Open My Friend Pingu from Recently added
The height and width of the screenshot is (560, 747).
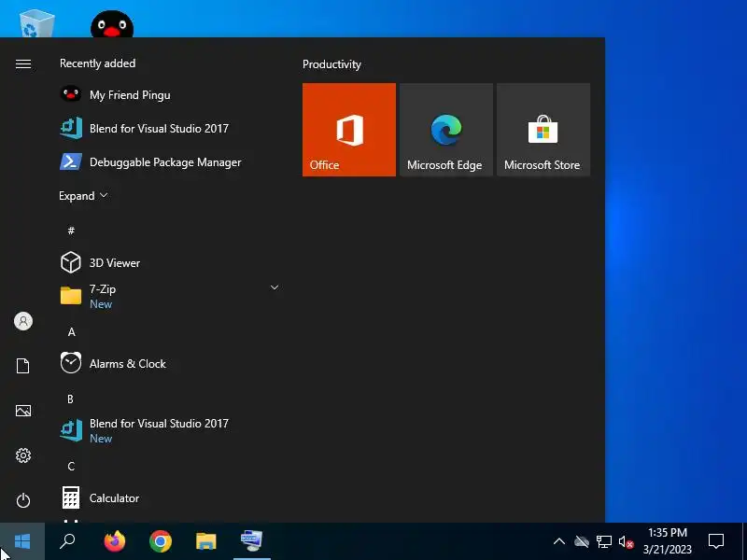click(x=169, y=95)
